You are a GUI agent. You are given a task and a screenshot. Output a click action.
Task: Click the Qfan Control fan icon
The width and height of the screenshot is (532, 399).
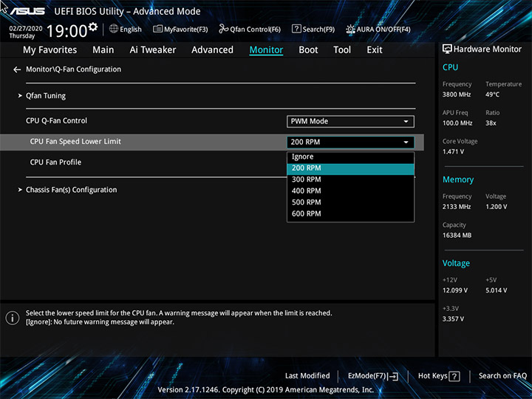point(223,29)
